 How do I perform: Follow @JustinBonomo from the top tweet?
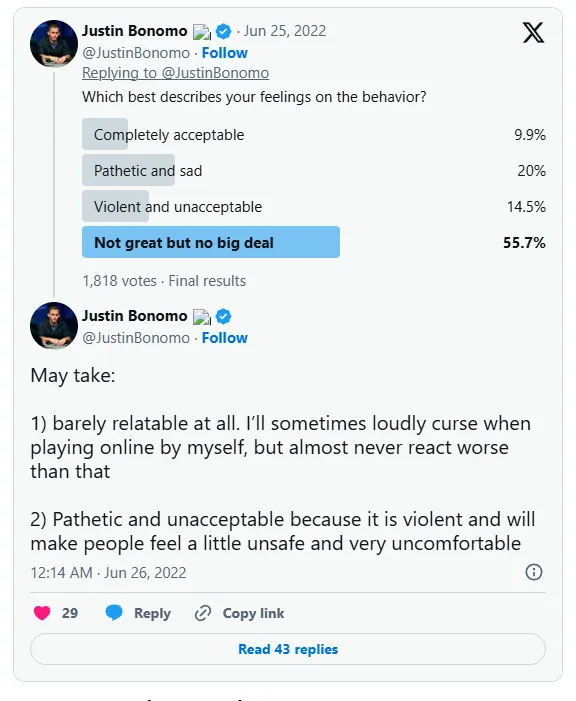pos(224,53)
